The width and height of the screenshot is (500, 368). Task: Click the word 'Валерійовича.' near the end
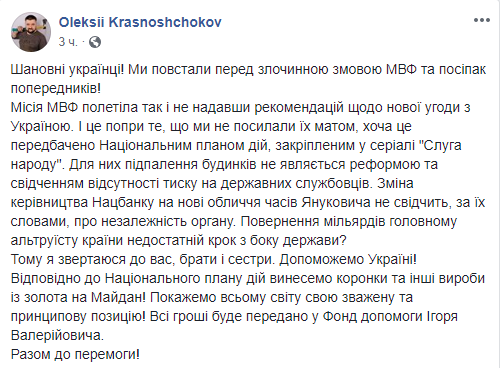(x=57, y=335)
